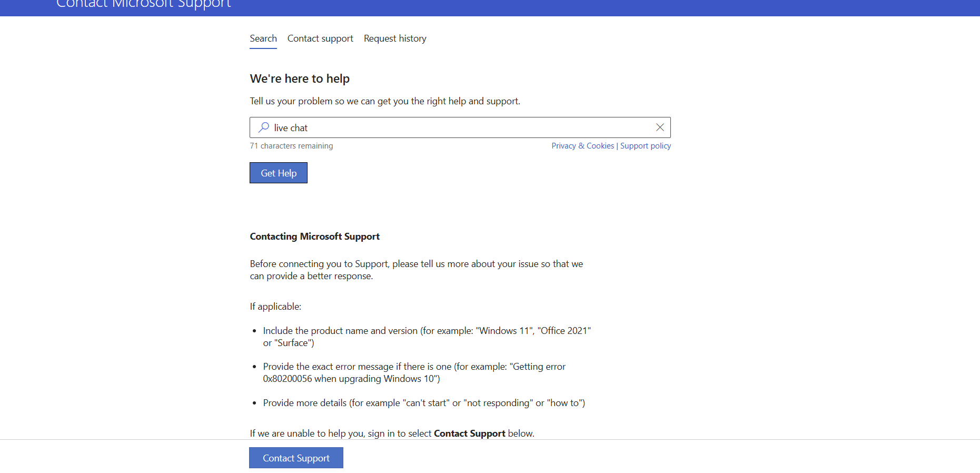The image size is (980, 473).
Task: Click 'Contacting Microsoft Support' heading
Action: point(314,236)
